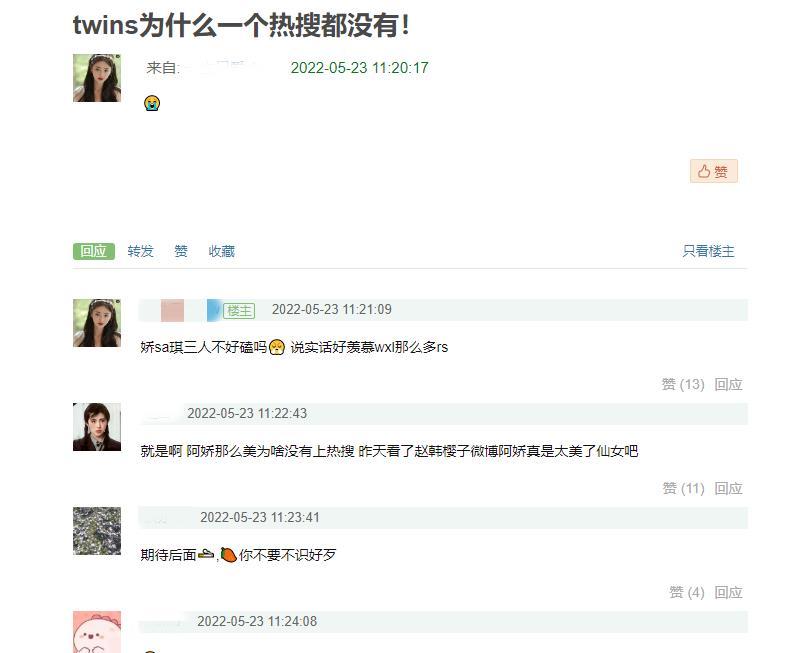
Task: Click the 楼主 badge on first reply
Action: click(239, 311)
